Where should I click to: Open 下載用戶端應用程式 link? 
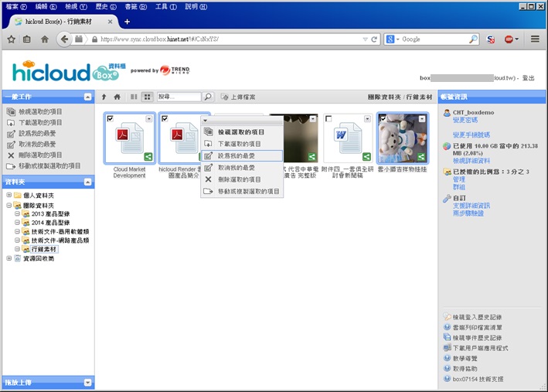tap(480, 348)
